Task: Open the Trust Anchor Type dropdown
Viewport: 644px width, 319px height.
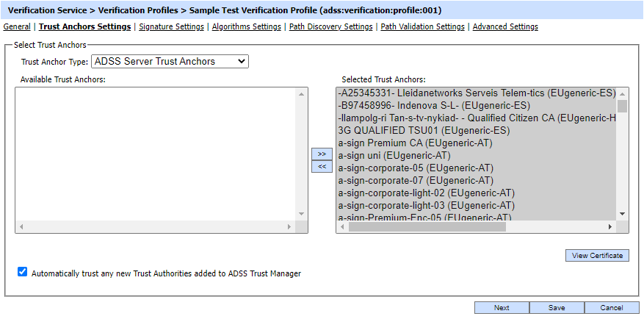Action: pyautogui.click(x=170, y=62)
